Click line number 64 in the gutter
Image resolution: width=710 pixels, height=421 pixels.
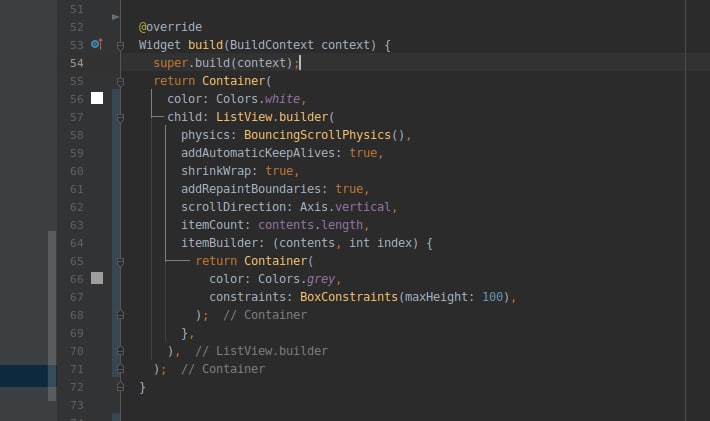point(77,243)
